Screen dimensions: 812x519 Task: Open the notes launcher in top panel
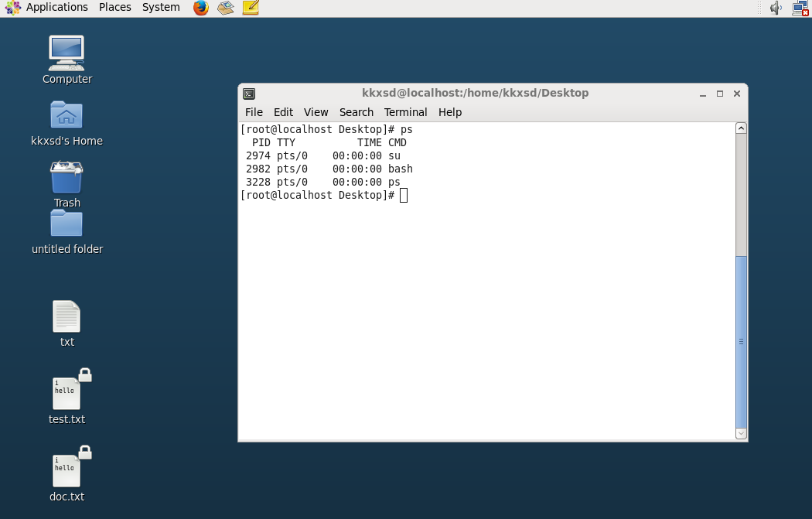tap(251, 8)
